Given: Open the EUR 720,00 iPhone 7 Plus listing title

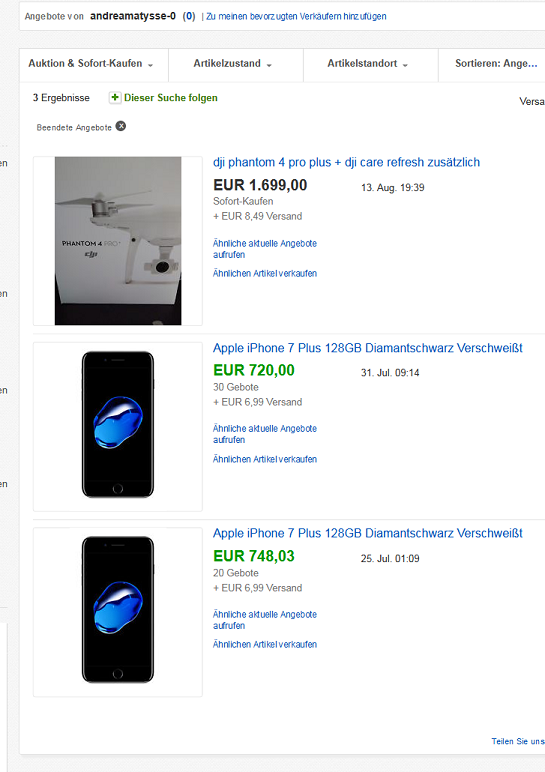Looking at the screenshot, I should (367, 348).
